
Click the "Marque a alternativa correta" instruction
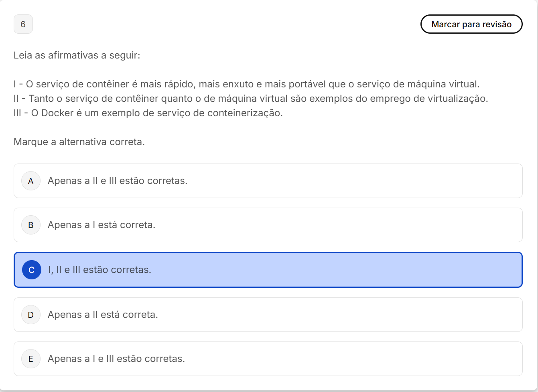tap(79, 142)
